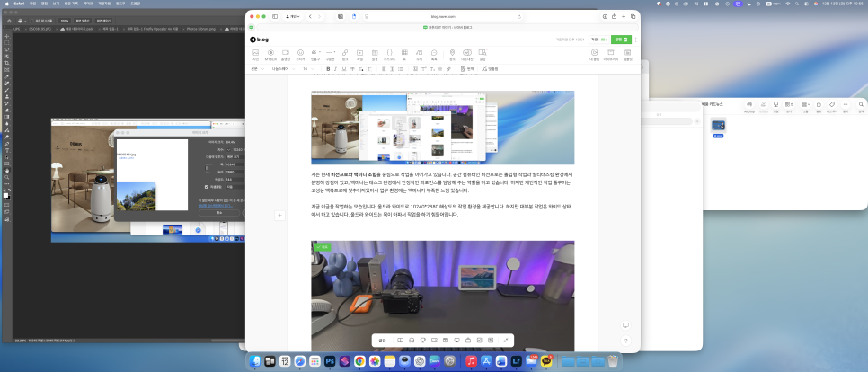Click the translate button in editor toolbar
Viewport: 868px width, 372px height.
(467, 69)
